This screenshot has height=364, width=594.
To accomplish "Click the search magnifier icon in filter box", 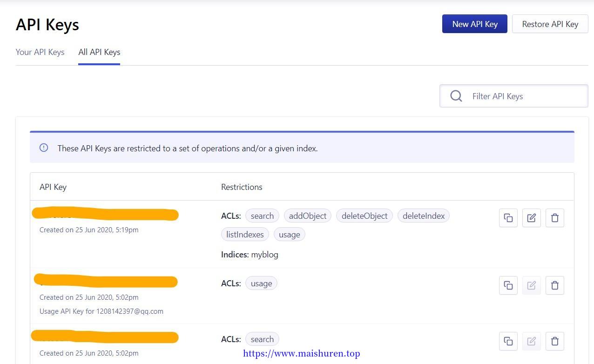I will pyautogui.click(x=456, y=96).
